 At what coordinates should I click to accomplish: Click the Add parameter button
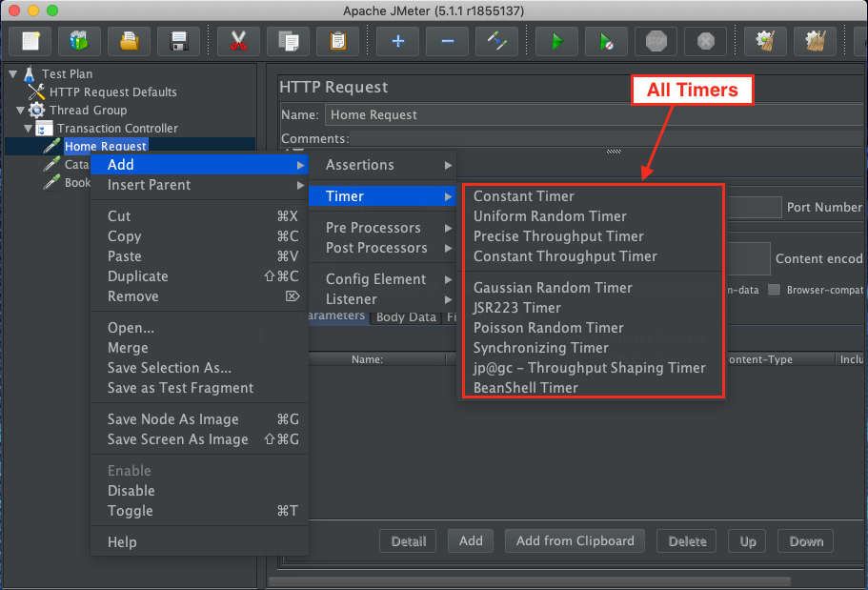(x=471, y=541)
